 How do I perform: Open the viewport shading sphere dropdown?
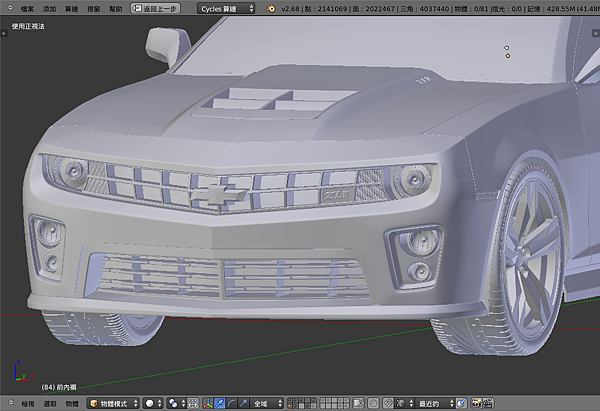point(153,403)
